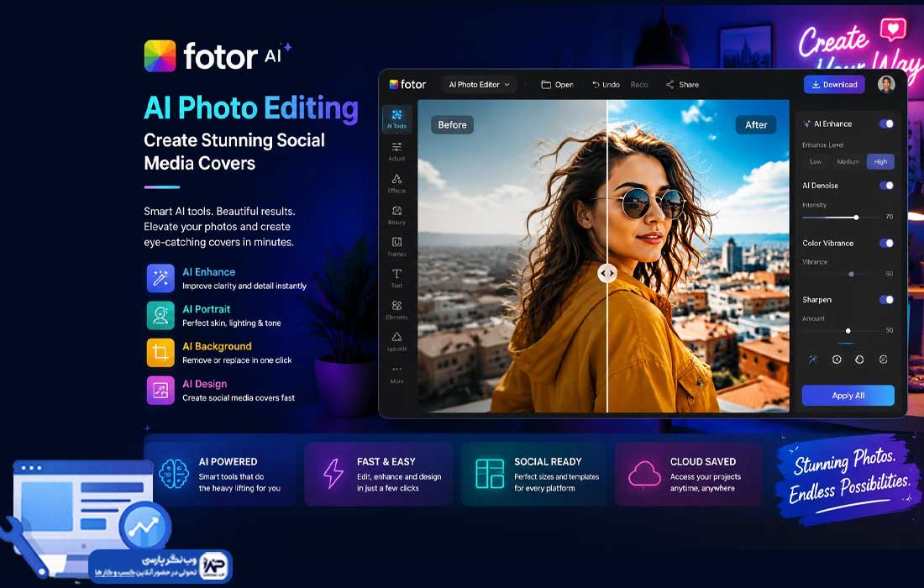Click the Apply All button
This screenshot has height=588, width=924.
pos(848,396)
